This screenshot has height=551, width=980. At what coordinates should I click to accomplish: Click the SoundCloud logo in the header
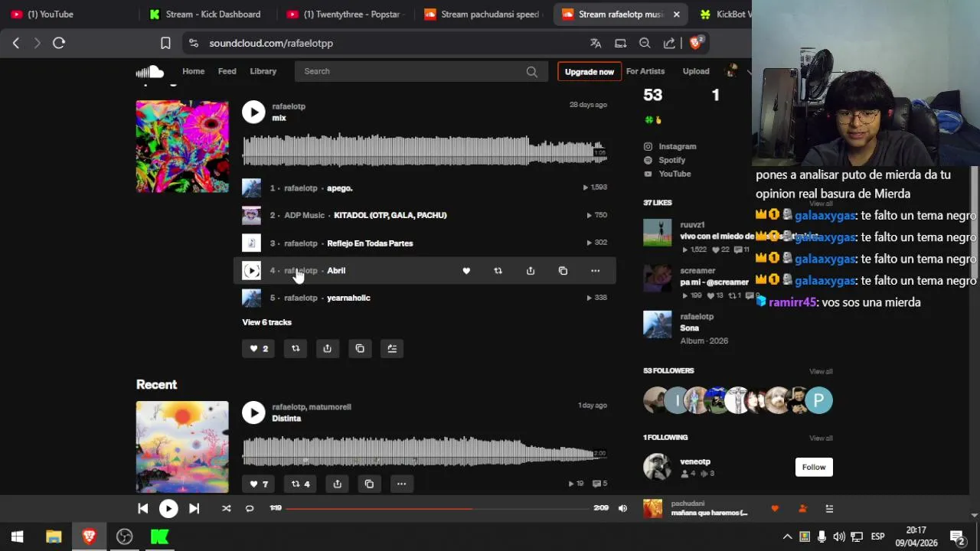point(150,71)
